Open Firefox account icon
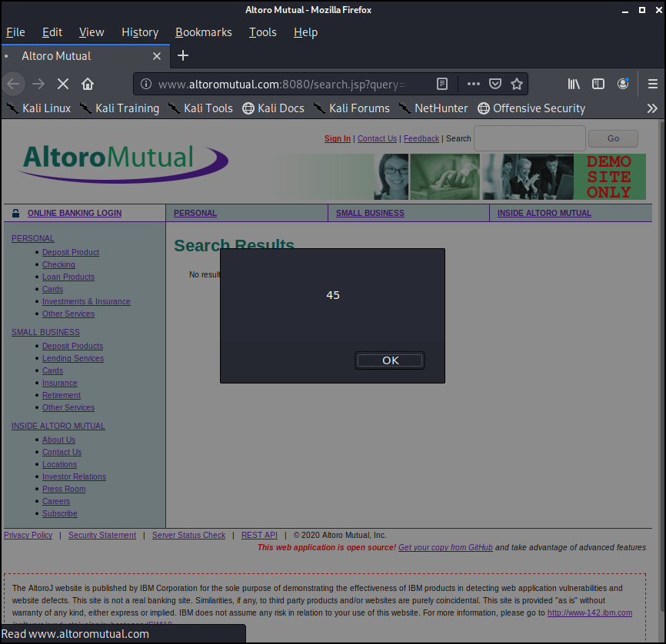 (623, 84)
